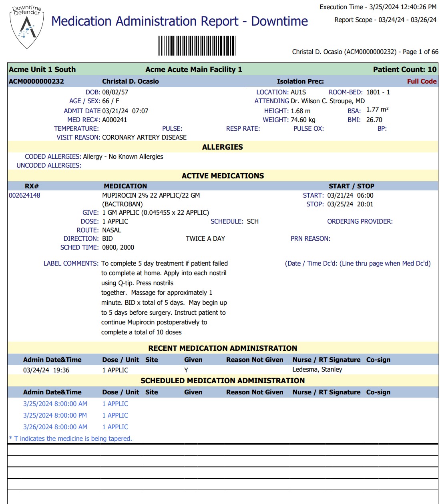The height and width of the screenshot is (504, 440).
Task: Click the 3/26/2024 8:00:00 AM scheduled dose
Action: (55, 427)
